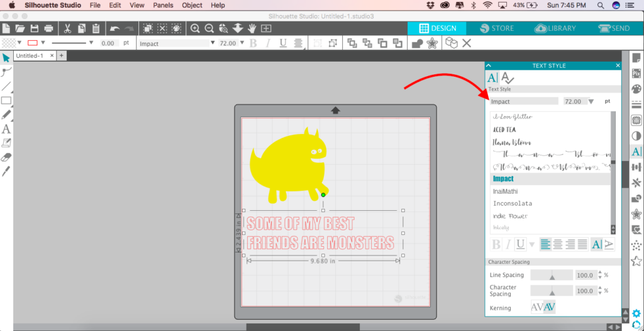Expand the font name dropdown in top toolbar
Image resolution: width=644 pixels, height=331 pixels.
click(x=212, y=43)
